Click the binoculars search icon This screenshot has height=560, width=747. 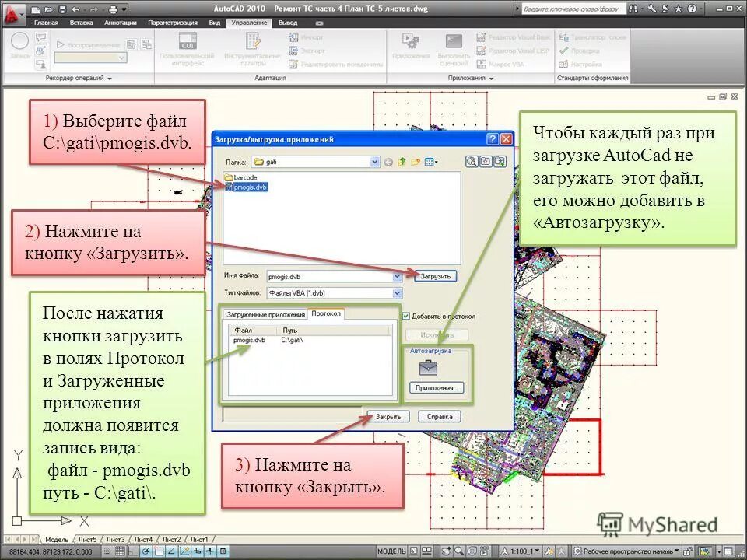click(634, 9)
